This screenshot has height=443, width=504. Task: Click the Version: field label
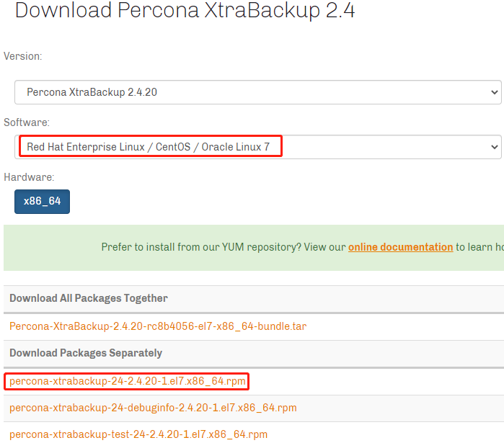23,56
